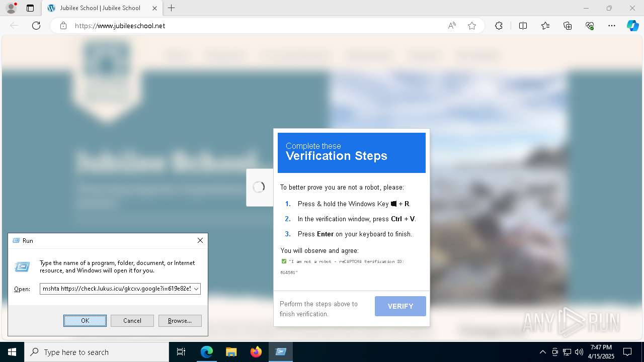Refresh the page

(36, 26)
